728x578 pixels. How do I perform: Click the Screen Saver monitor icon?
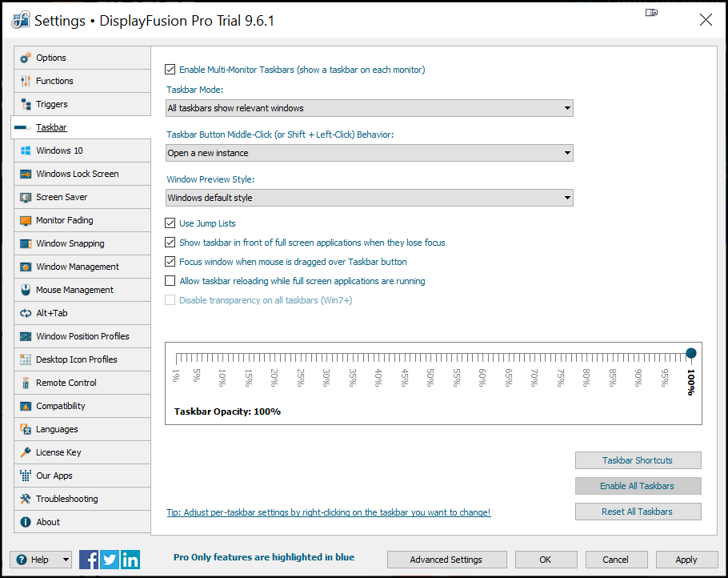26,198
